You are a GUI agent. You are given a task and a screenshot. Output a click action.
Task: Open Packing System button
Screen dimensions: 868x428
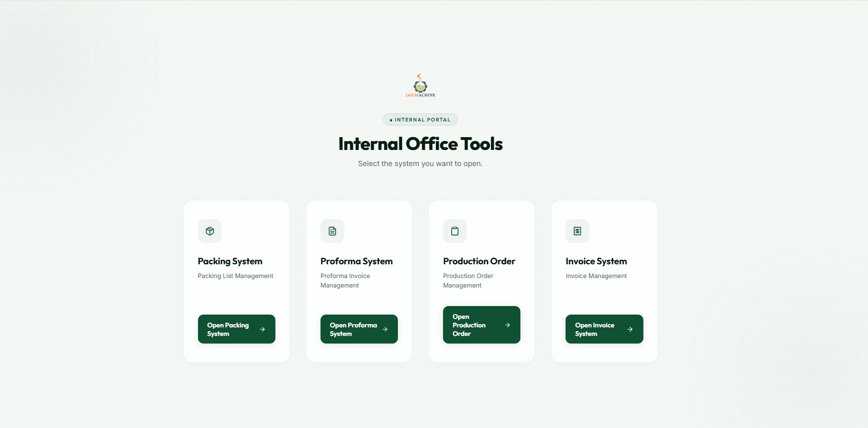pyautogui.click(x=236, y=329)
